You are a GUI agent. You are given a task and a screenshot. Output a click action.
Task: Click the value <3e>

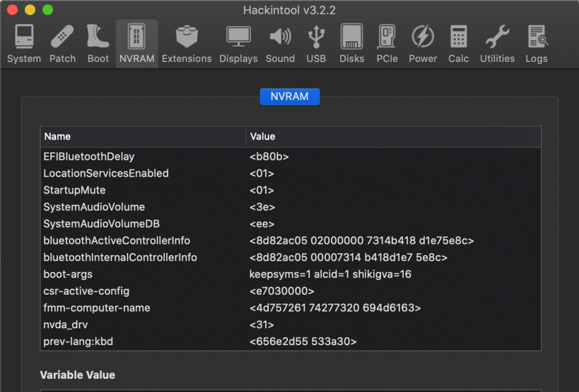[262, 207]
